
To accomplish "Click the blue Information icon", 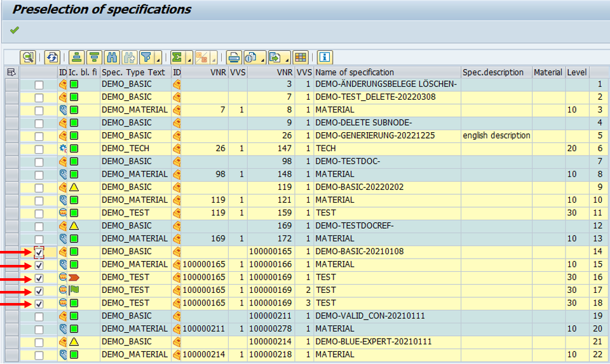I will coord(325,57).
